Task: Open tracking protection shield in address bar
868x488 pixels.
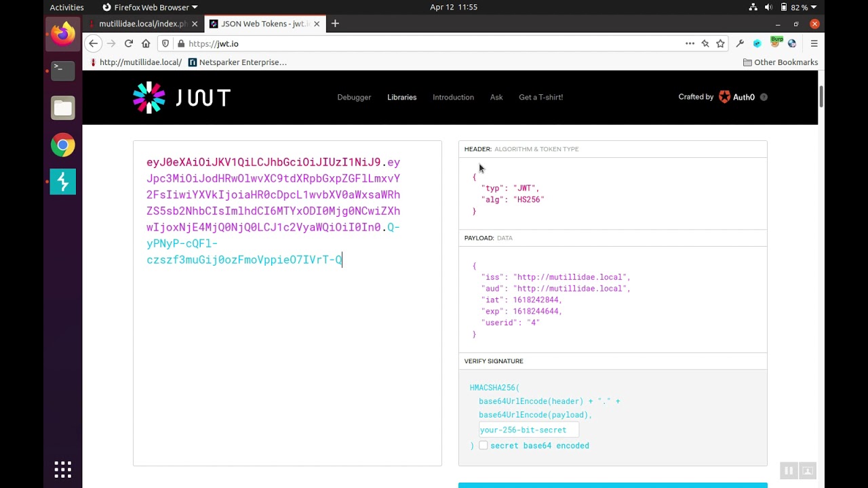Action: coord(165,43)
